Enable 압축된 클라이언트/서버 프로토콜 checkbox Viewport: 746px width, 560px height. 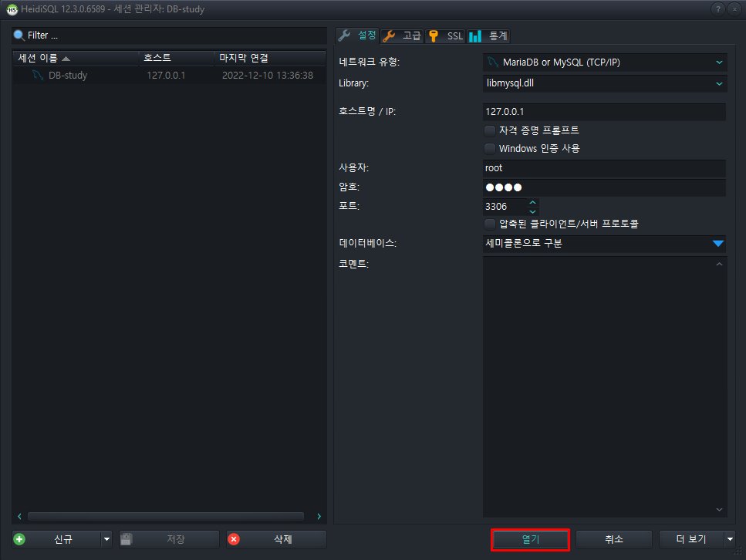tap(490, 224)
